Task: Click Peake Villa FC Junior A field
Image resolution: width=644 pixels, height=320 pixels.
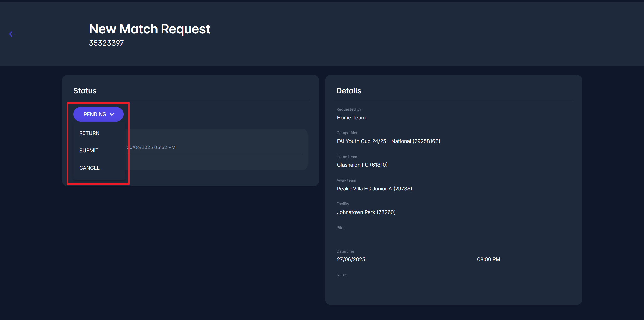Action: 374,189
